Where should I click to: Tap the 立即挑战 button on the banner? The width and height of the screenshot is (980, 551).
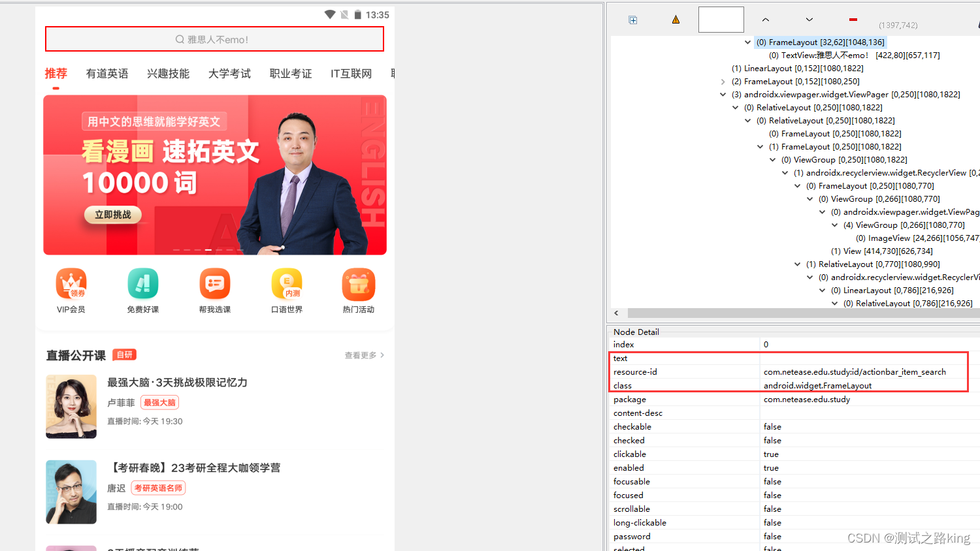[x=113, y=215]
